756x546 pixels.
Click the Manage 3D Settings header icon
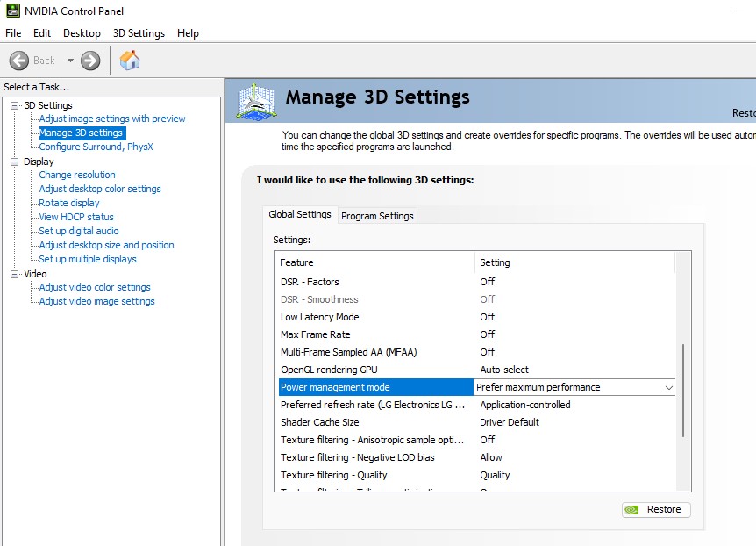click(256, 101)
